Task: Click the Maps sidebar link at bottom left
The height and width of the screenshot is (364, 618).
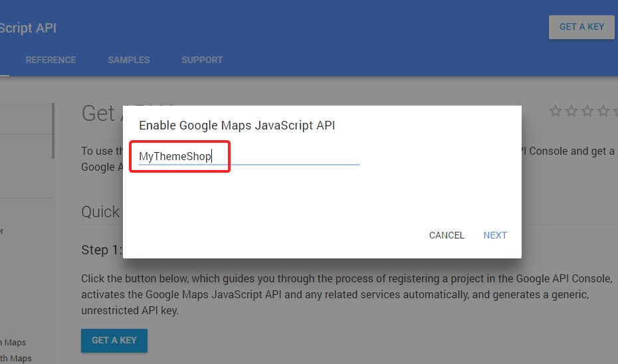Action: [13, 342]
